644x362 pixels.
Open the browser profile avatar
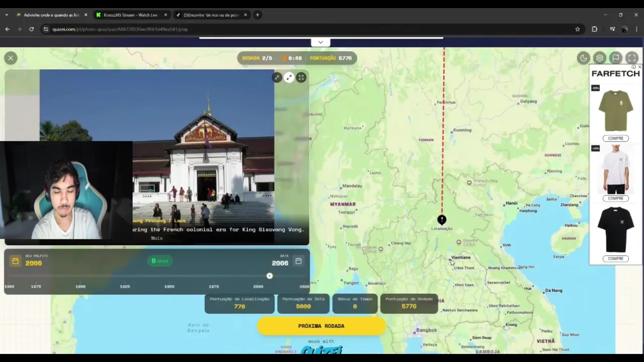624,29
